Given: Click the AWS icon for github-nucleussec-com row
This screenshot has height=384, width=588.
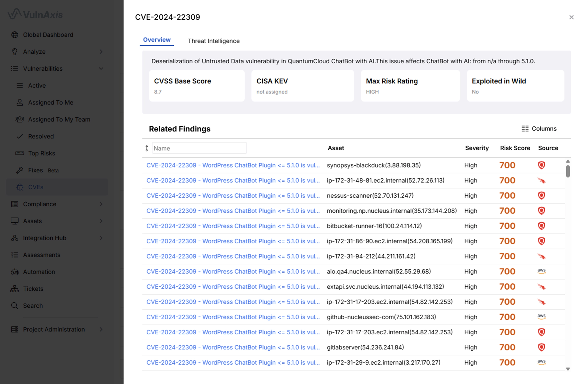Looking at the screenshot, I should click(541, 317).
